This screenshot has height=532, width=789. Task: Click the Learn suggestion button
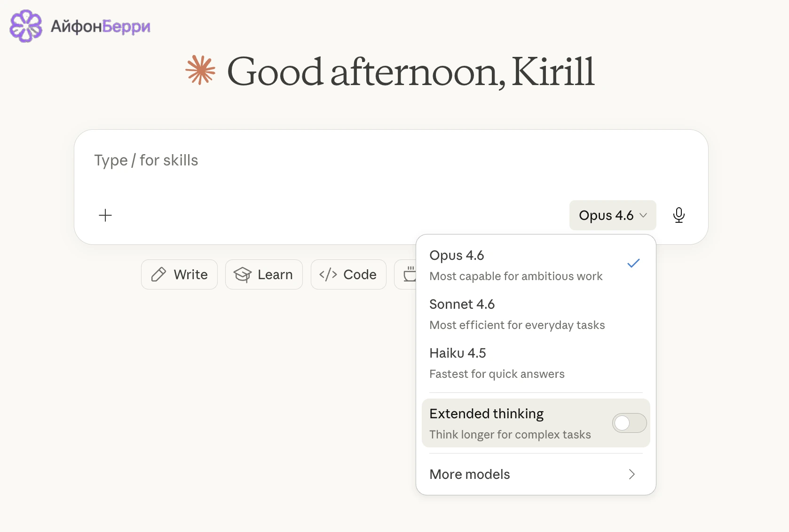pyautogui.click(x=264, y=274)
